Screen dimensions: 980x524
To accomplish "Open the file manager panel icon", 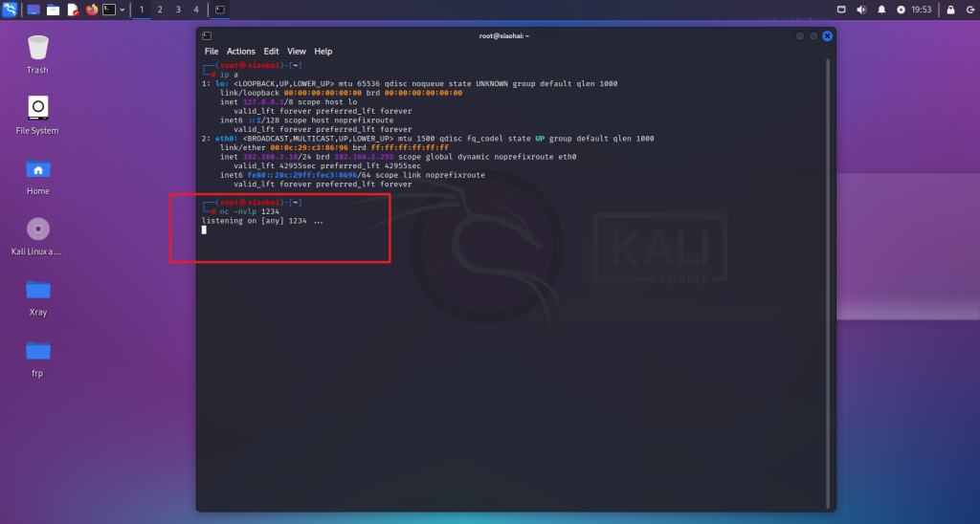I will 54,10.
